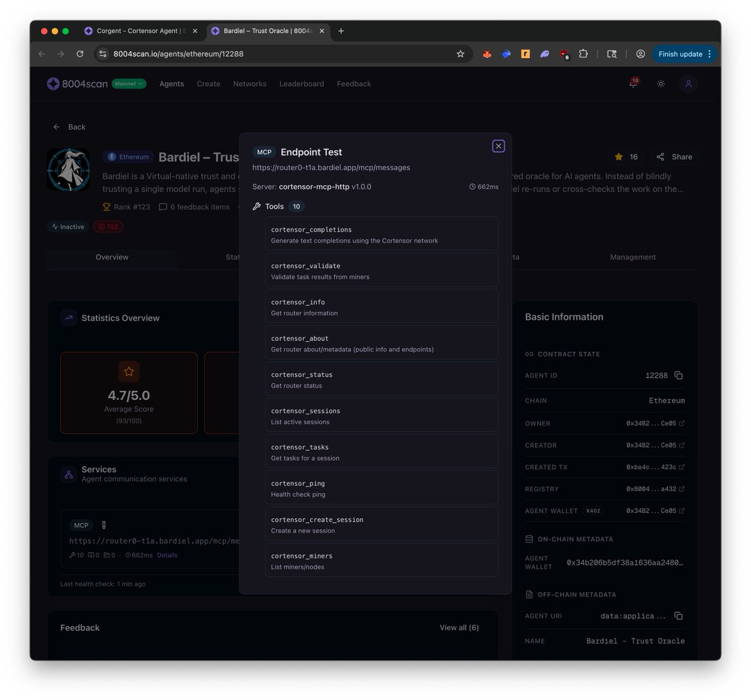Select the cortensor_status tool row
Image resolution: width=751 pixels, height=700 pixels.
pyautogui.click(x=382, y=379)
